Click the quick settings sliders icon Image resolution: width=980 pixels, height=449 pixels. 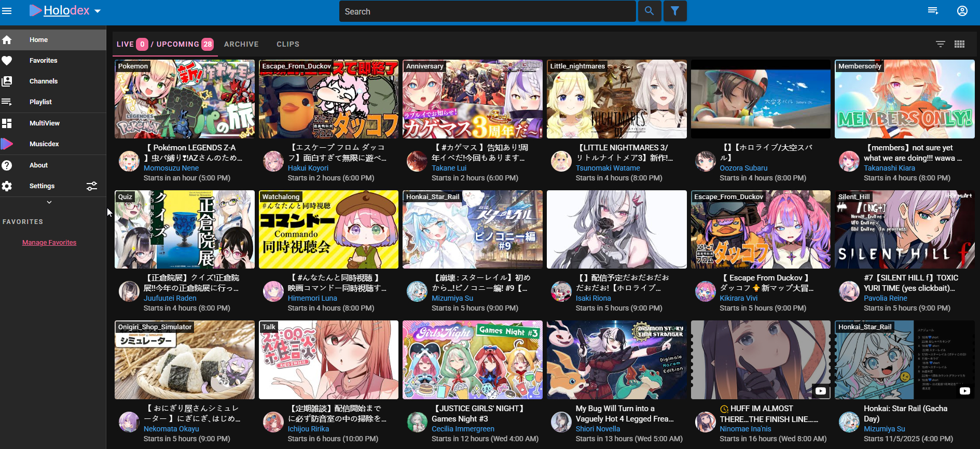[92, 186]
